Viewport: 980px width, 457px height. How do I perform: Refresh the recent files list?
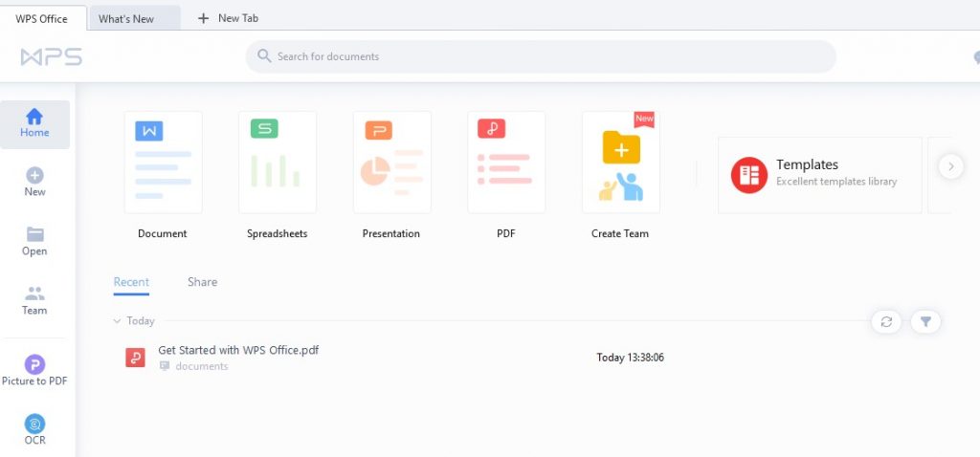[x=886, y=321]
